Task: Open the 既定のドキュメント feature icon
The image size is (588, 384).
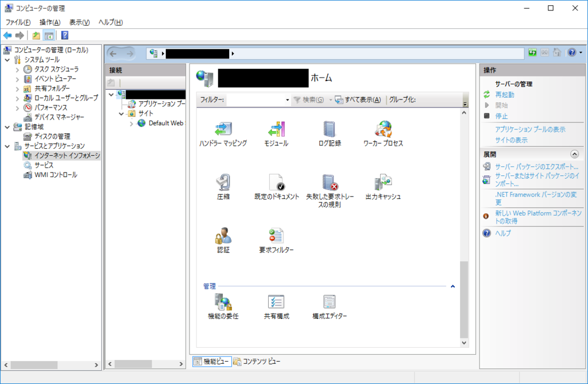Action: (x=276, y=187)
